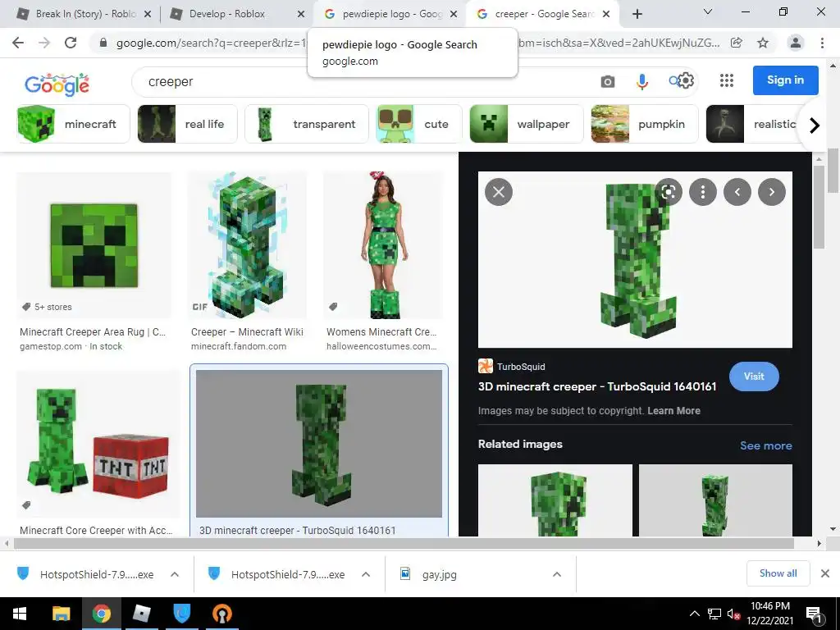The height and width of the screenshot is (630, 840).
Task: Show previous image in preview
Action: (737, 192)
